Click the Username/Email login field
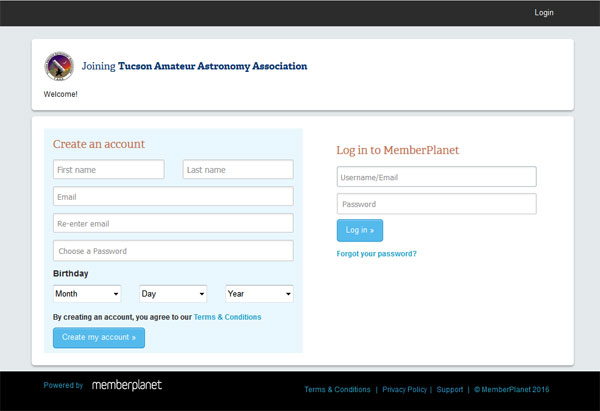This screenshot has width=600, height=411. 437,176
